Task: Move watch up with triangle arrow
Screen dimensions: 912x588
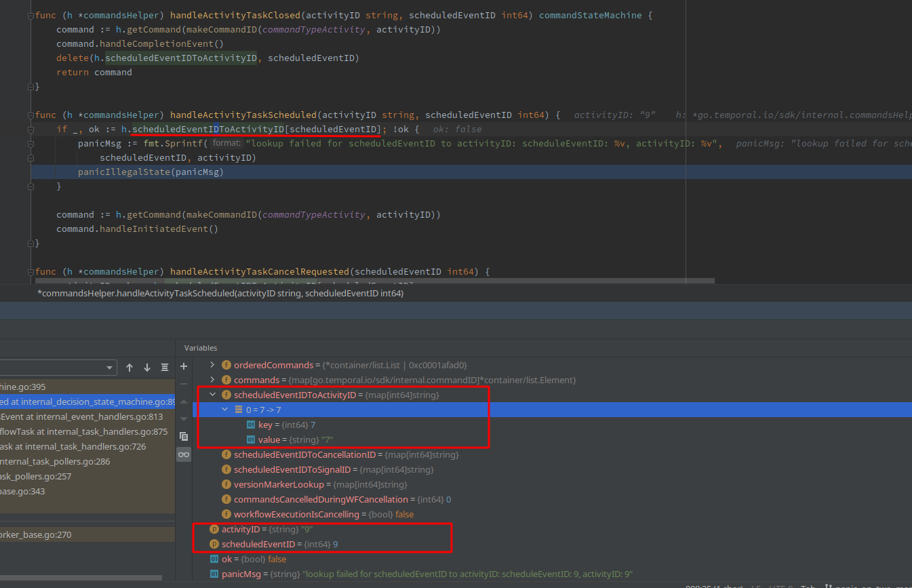Action: (184, 401)
